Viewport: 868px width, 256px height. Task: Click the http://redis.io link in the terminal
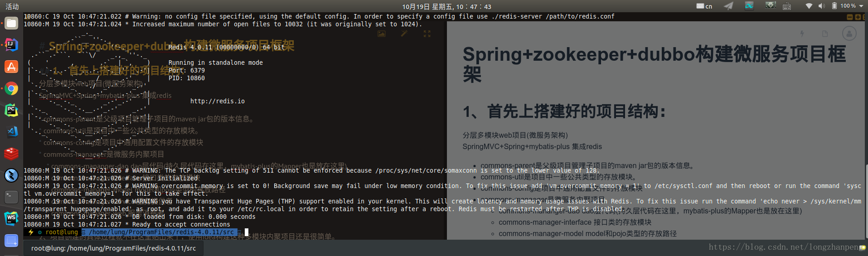(x=218, y=101)
